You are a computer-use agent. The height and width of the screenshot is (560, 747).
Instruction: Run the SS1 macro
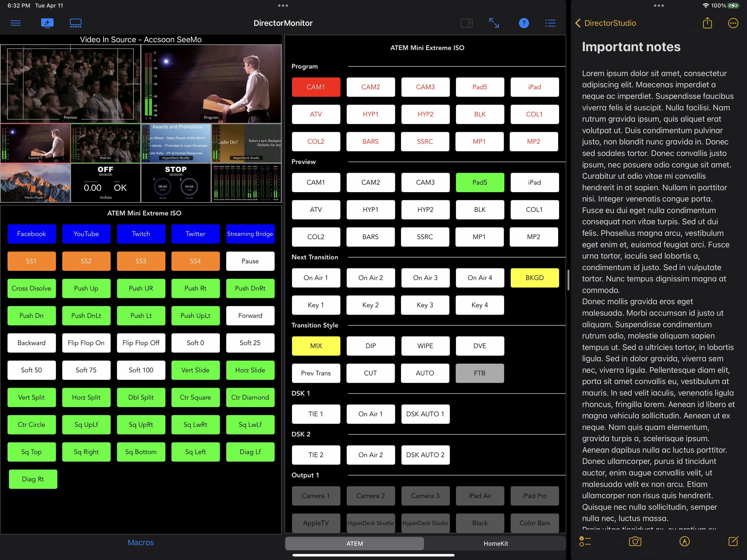pyautogui.click(x=31, y=261)
